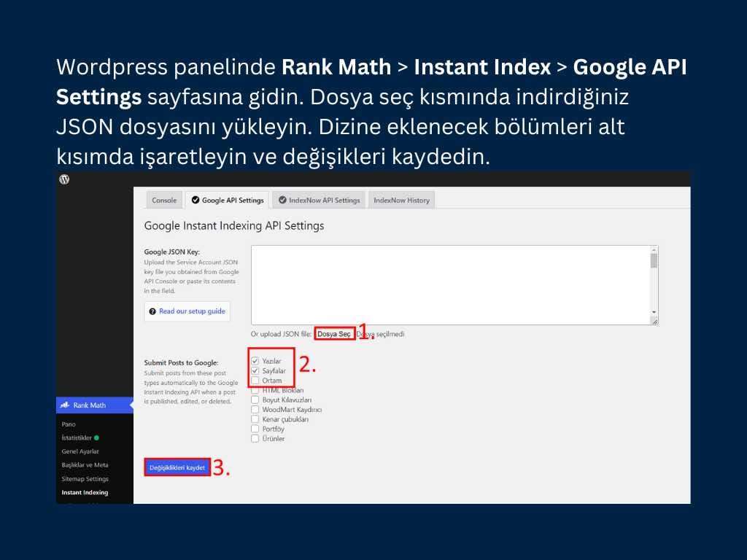Enable the Kenar çubukları checkbox
Screen dimensions: 747x560
coord(255,419)
